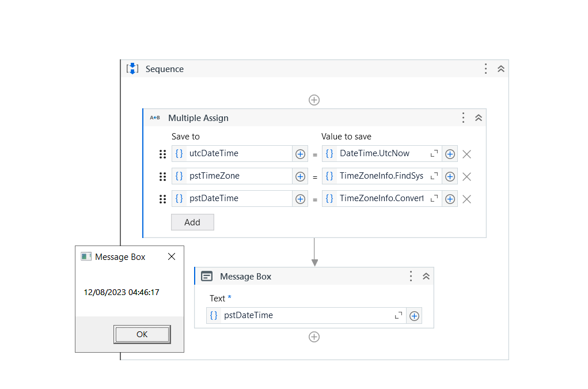The image size is (588, 389).
Task: Collapse the Multiple Assign activity
Action: (479, 117)
